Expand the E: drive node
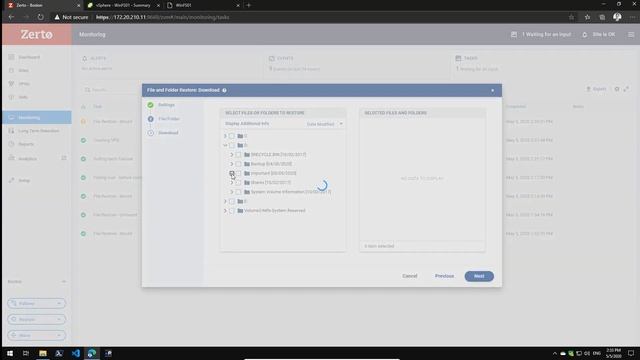This screenshot has width=640, height=360. tap(225, 201)
